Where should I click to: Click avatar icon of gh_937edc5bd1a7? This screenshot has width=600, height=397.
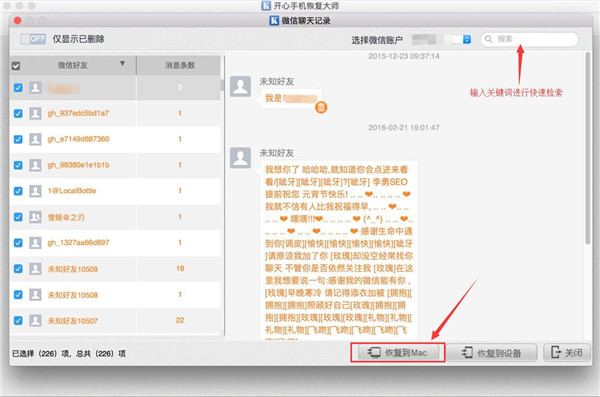[35, 113]
